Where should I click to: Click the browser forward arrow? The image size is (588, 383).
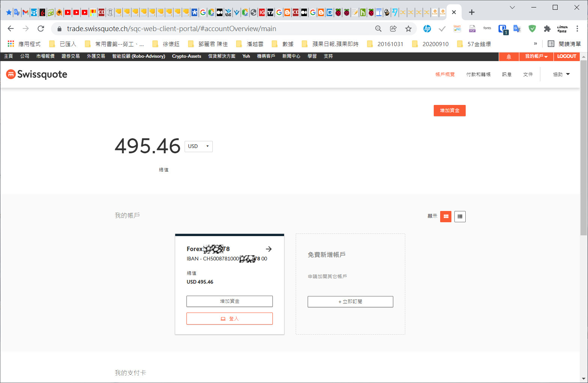click(26, 28)
